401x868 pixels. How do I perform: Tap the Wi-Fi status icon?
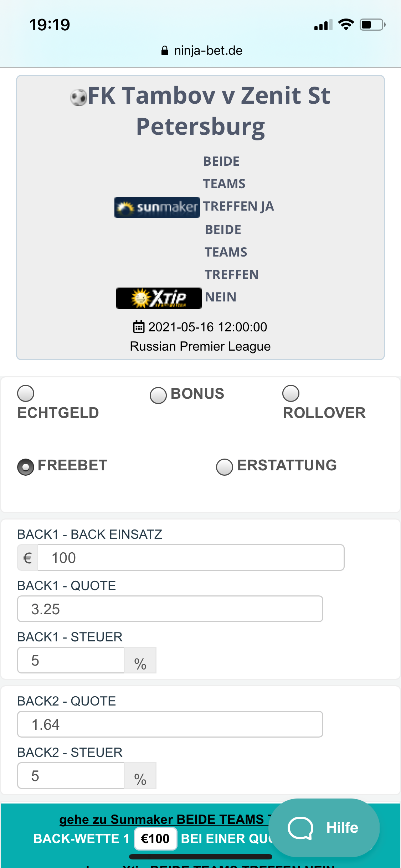tap(346, 25)
